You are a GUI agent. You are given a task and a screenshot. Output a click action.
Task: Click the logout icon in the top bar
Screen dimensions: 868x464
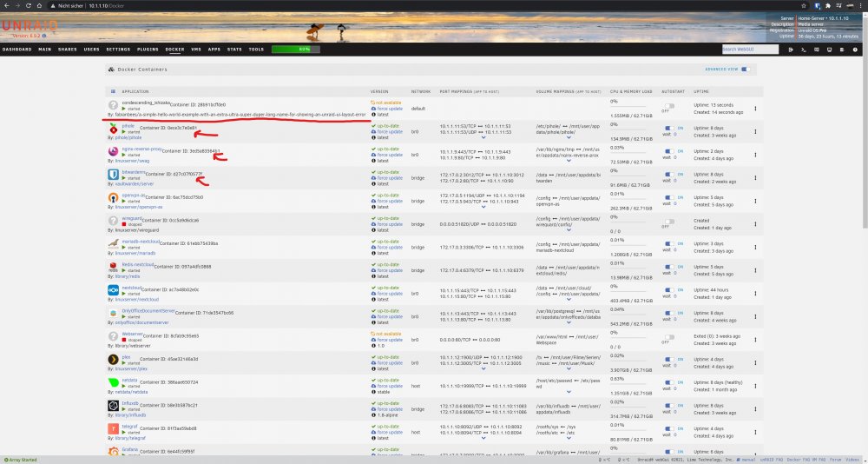[791, 50]
